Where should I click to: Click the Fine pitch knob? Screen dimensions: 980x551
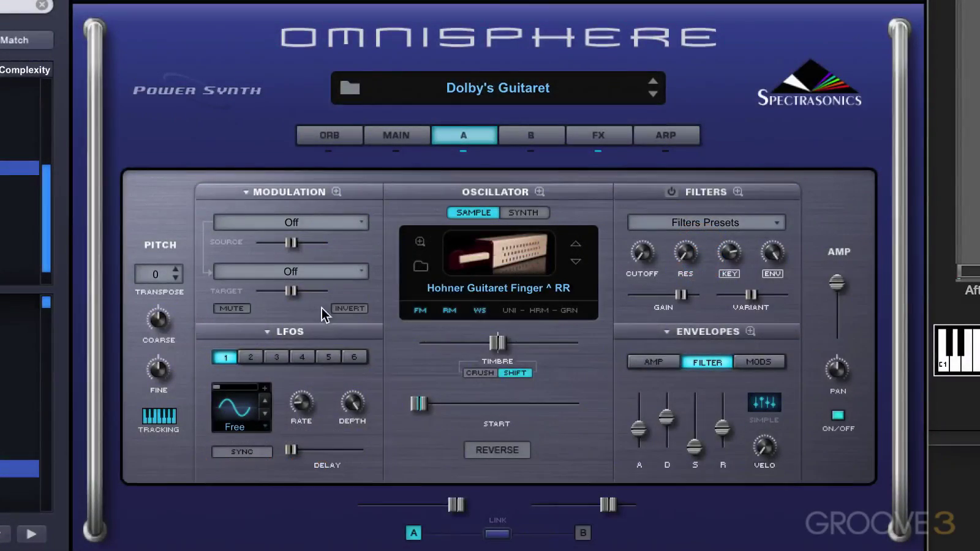click(x=159, y=369)
